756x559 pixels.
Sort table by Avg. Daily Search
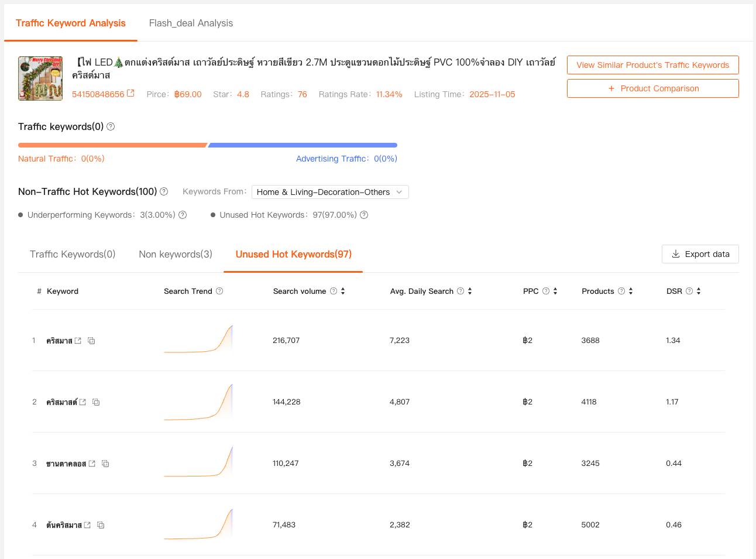(x=470, y=291)
